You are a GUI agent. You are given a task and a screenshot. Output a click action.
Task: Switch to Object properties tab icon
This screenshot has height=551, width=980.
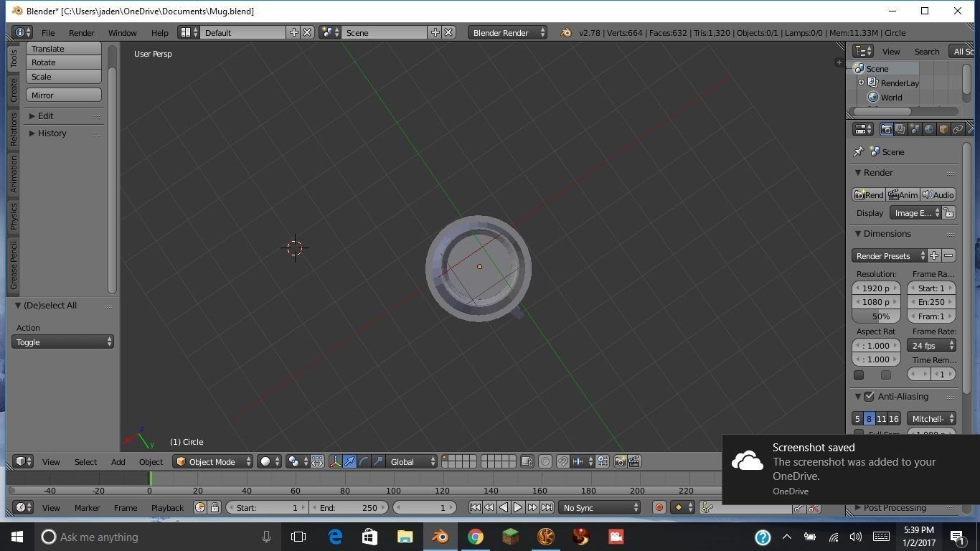coord(943,129)
